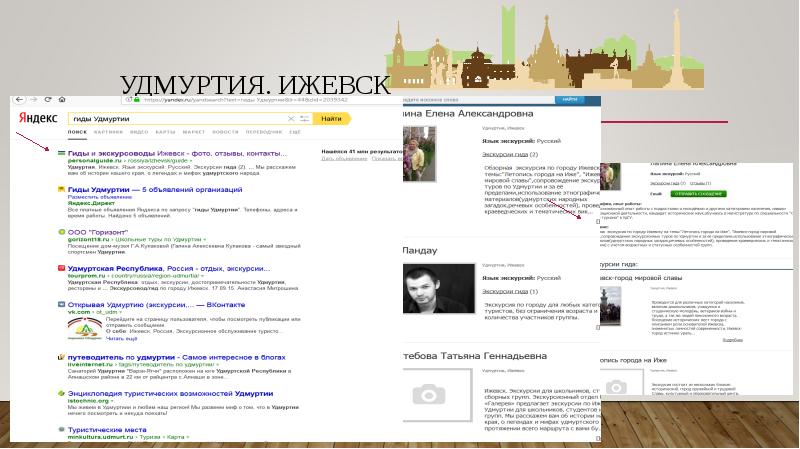
Task: Open the Туристические места result link
Action: click(107, 430)
